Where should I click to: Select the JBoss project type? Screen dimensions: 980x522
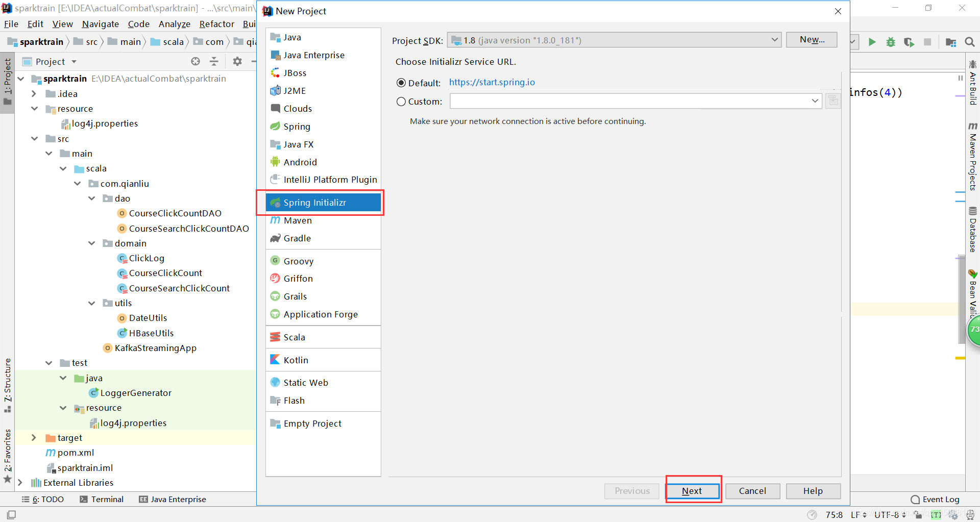(x=323, y=72)
